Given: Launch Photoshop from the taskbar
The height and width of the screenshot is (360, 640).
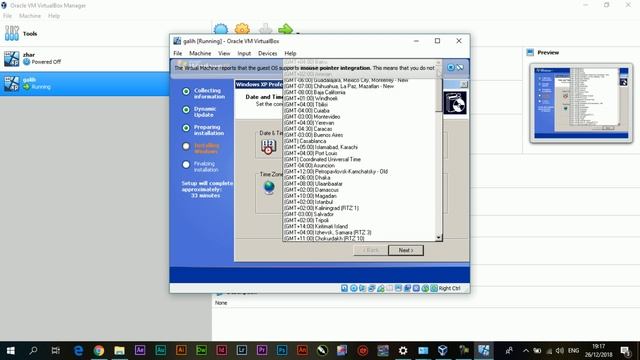Looking at the screenshot, I should (282, 351).
